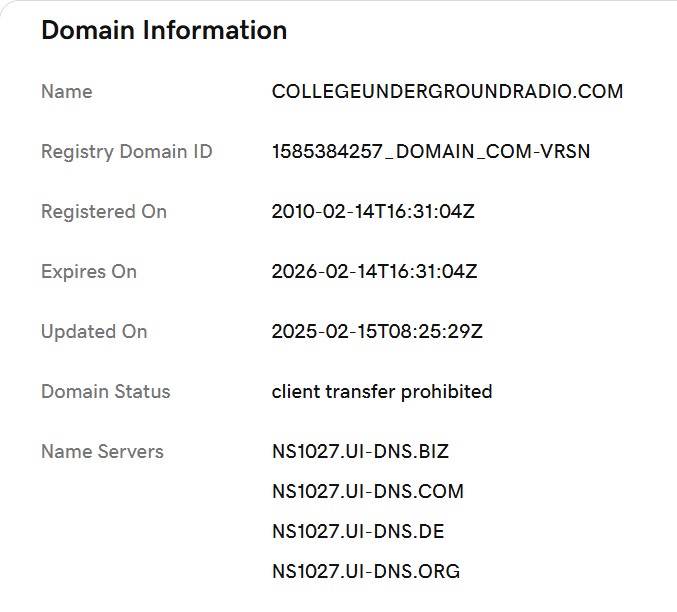677x612 pixels.
Task: Click the 'Name' field label
Action: 66,92
